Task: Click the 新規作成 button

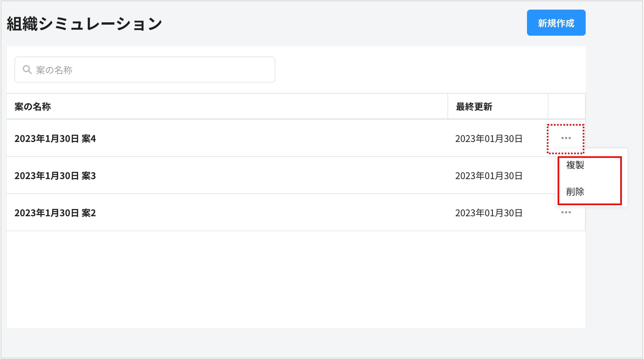Action: coord(556,23)
